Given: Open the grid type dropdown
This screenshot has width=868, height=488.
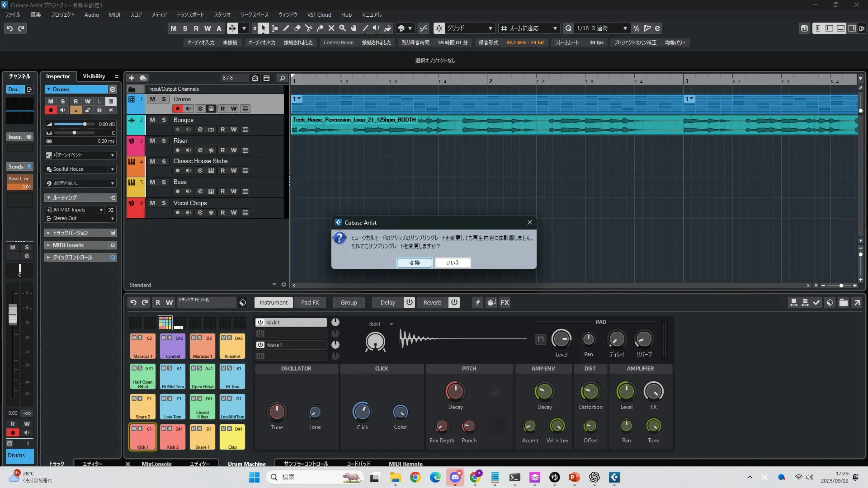Looking at the screenshot, I should click(x=490, y=28).
